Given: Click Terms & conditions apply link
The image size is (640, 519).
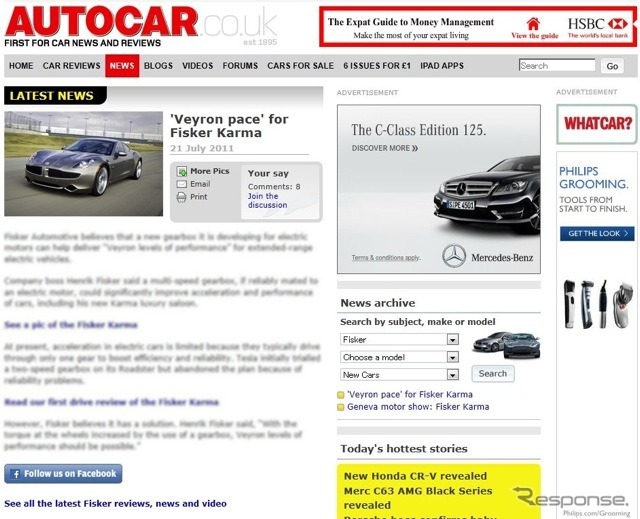Looking at the screenshot, I should [x=386, y=258].
